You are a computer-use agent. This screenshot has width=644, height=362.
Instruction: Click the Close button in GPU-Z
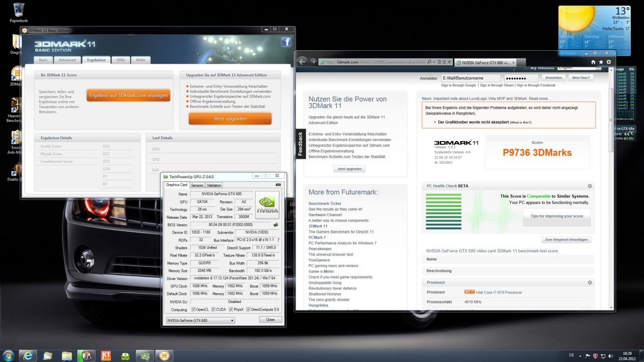(x=270, y=320)
